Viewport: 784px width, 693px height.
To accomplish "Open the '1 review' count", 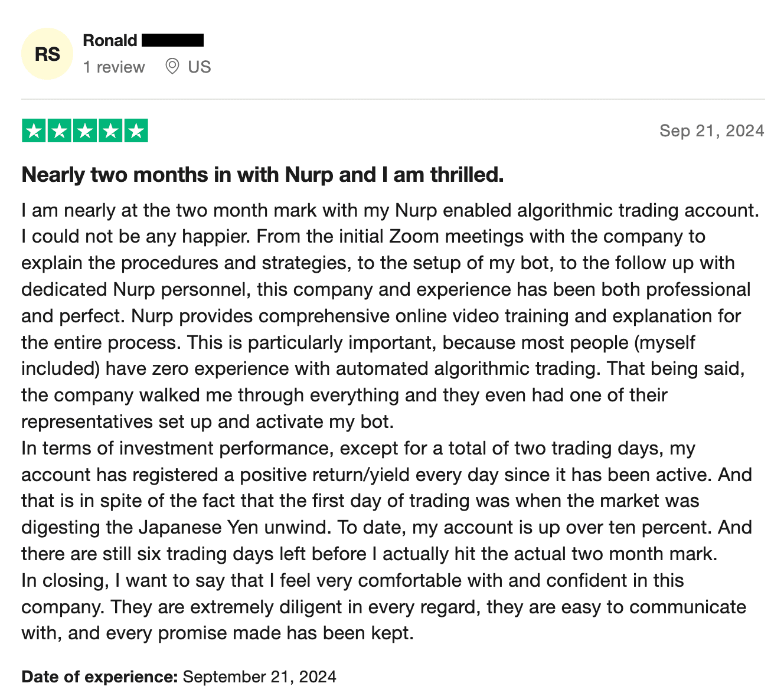I will coord(114,67).
